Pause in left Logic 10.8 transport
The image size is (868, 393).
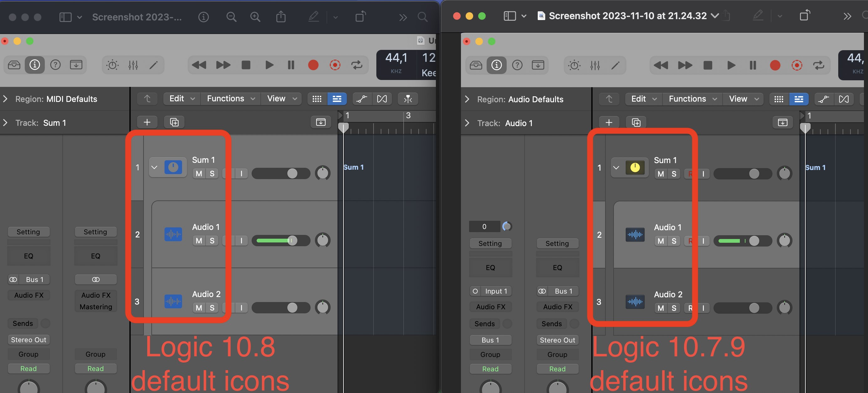(x=291, y=65)
